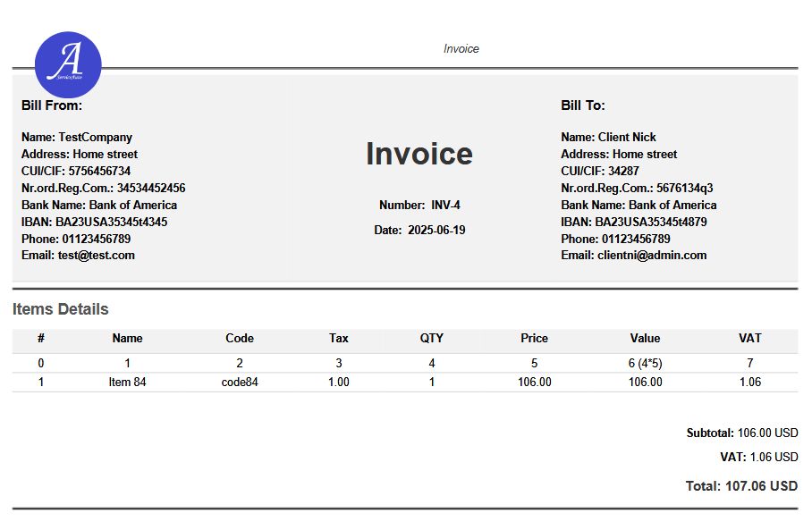This screenshot has height=530, width=812.
Task: Select the Bill To heading
Action: (x=582, y=105)
